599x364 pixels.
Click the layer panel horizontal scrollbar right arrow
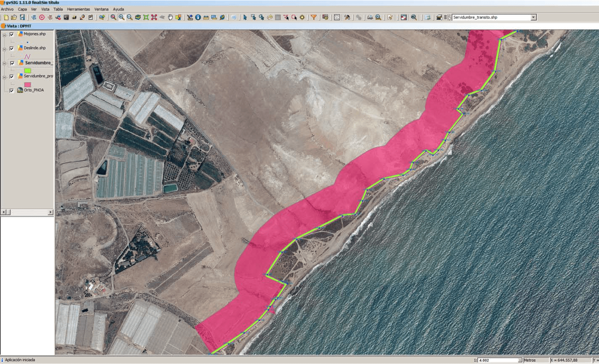tap(51, 212)
